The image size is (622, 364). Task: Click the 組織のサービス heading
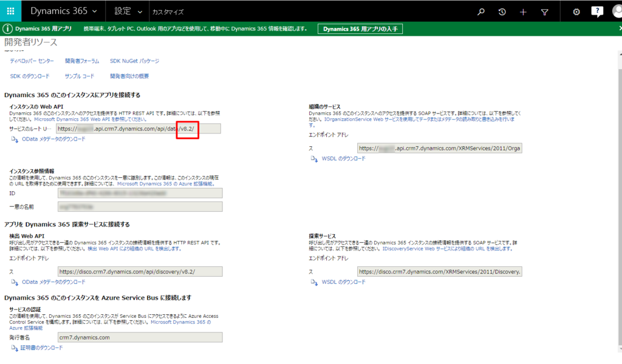pos(324,107)
